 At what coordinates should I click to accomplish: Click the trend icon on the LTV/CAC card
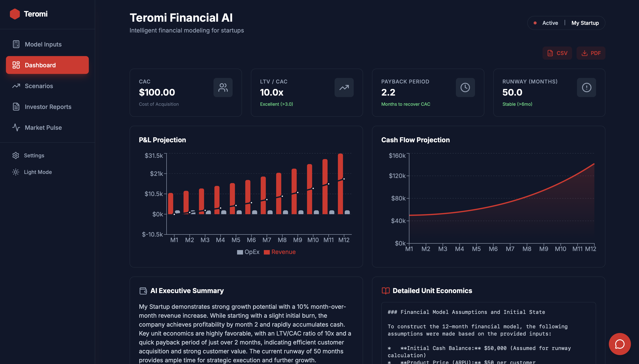click(x=344, y=87)
